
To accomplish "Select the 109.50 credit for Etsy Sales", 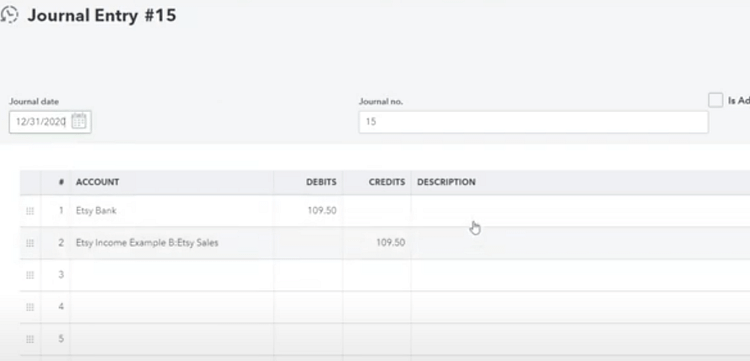I will pos(377,243).
